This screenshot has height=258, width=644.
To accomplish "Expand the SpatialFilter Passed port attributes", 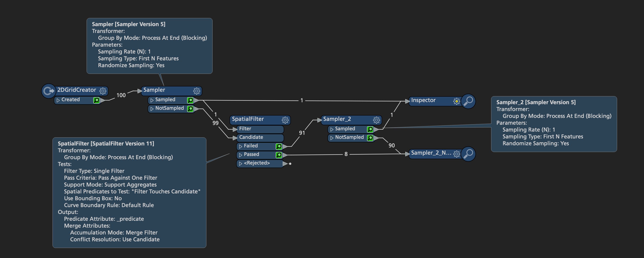I will pos(240,155).
